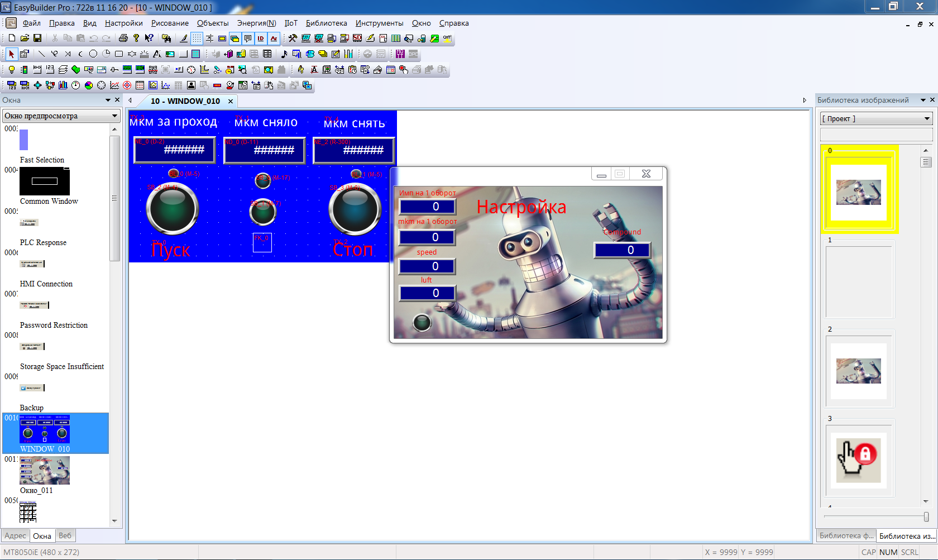Open the 'Библиотека' menu
This screenshot has width=938, height=560.
pyautogui.click(x=327, y=23)
